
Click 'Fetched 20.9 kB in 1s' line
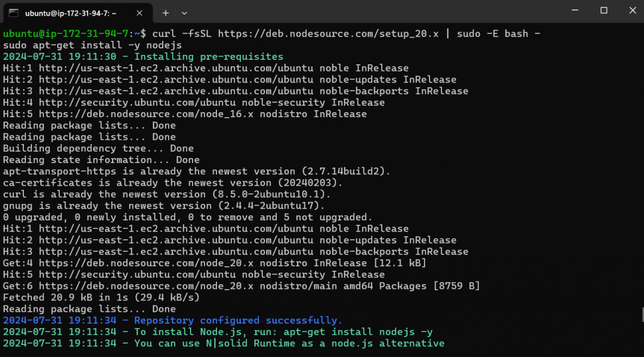(101, 297)
